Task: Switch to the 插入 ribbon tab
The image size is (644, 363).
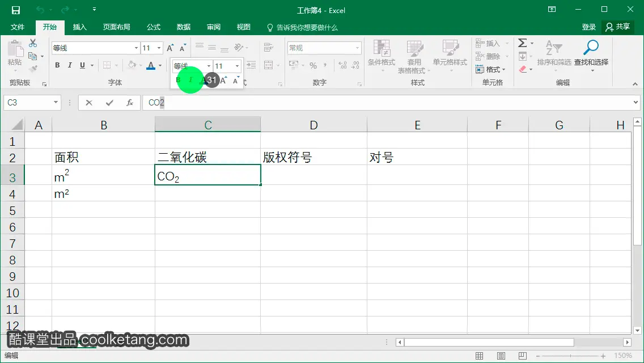Action: [x=80, y=27]
